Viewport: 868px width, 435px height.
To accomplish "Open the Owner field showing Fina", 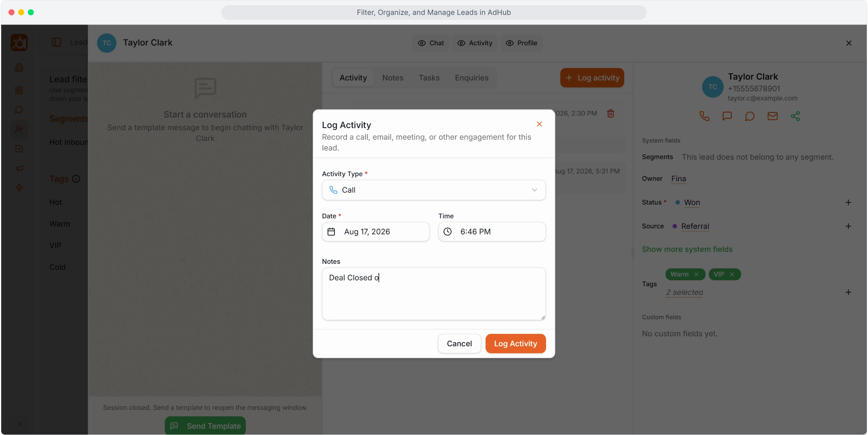I will click(x=679, y=179).
